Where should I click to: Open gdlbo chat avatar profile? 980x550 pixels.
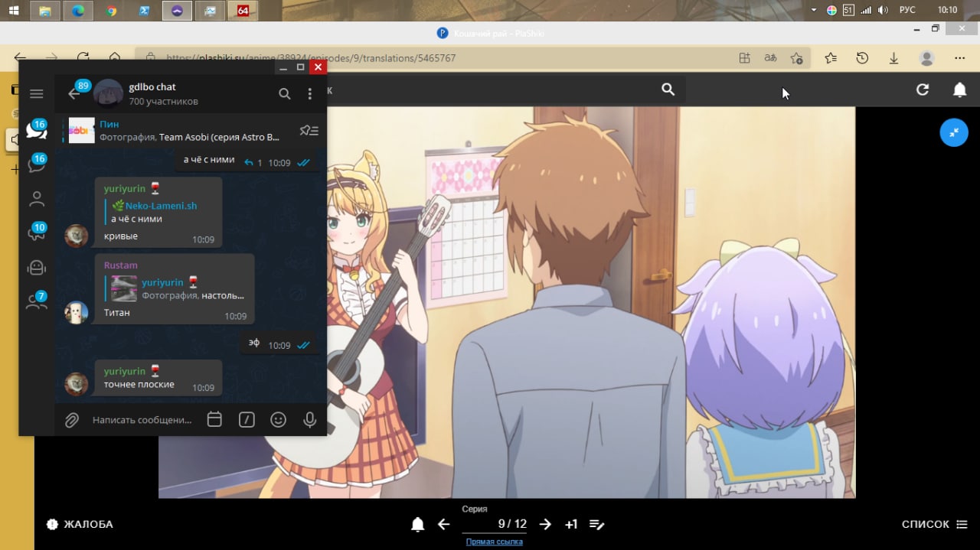[108, 93]
